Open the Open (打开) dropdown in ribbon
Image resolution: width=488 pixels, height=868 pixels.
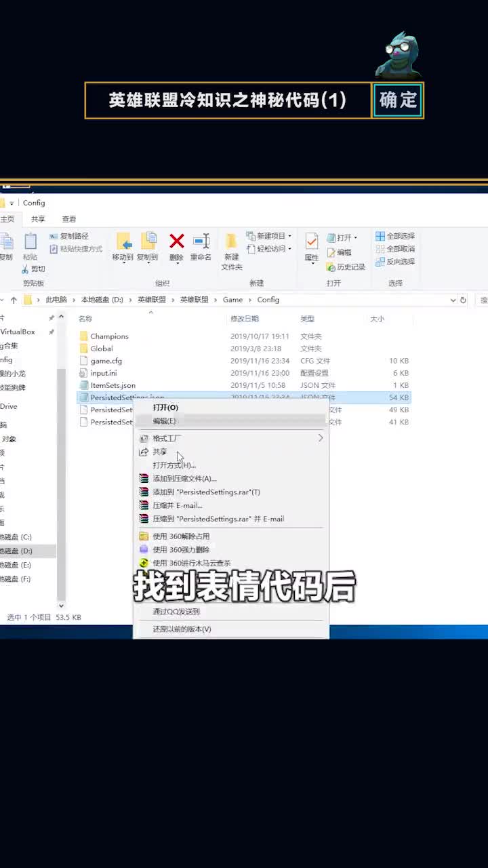click(x=342, y=237)
